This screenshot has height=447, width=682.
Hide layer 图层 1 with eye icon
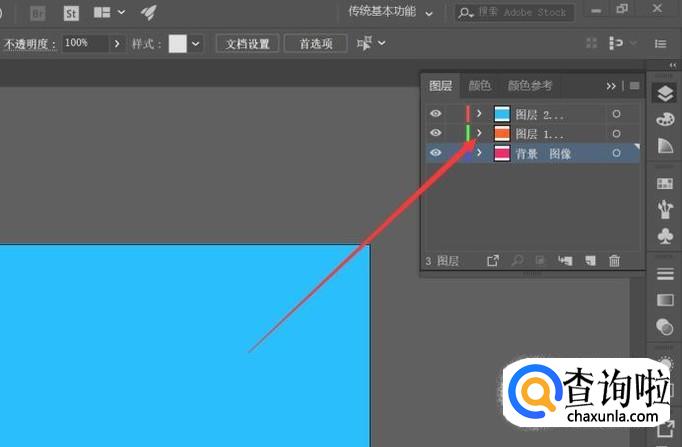click(x=435, y=133)
